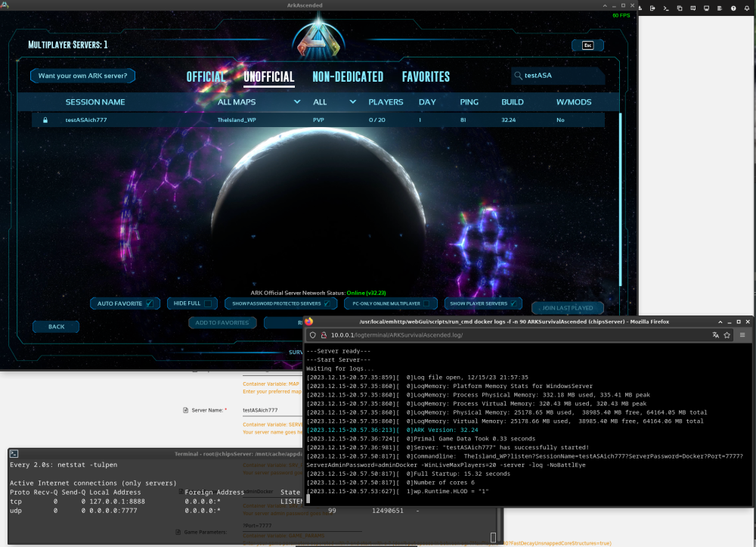Roll up the ArkAscended window with caret
Screen dimensions: 756x547
coord(605,5)
